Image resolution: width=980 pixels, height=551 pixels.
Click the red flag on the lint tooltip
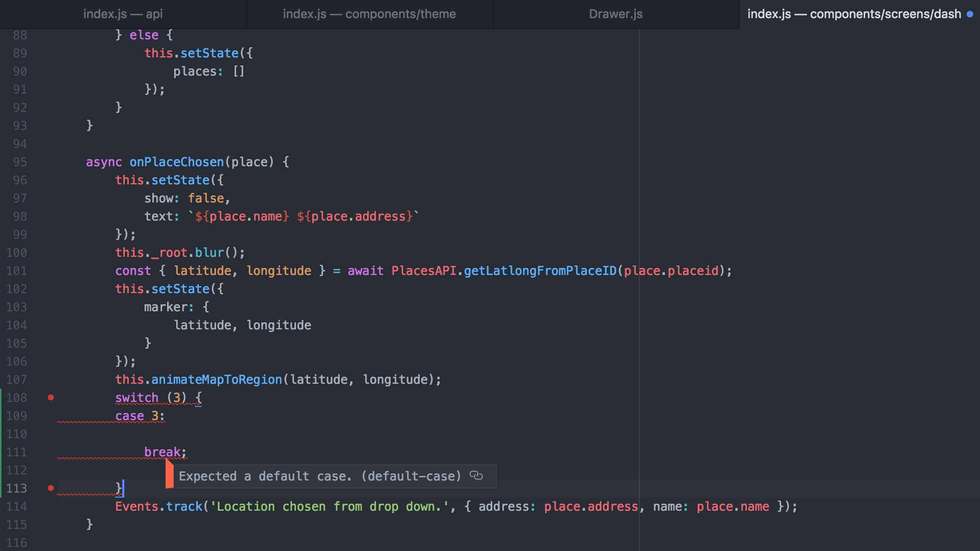coord(170,475)
